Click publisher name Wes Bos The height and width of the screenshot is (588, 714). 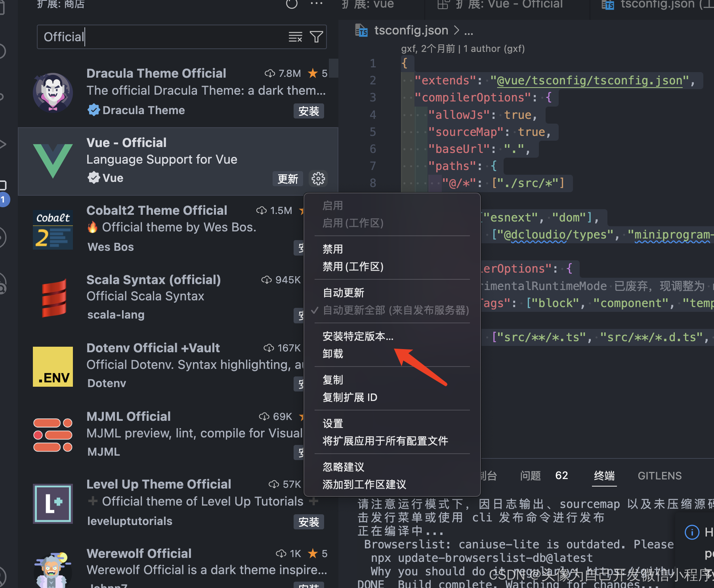pyautogui.click(x=111, y=247)
